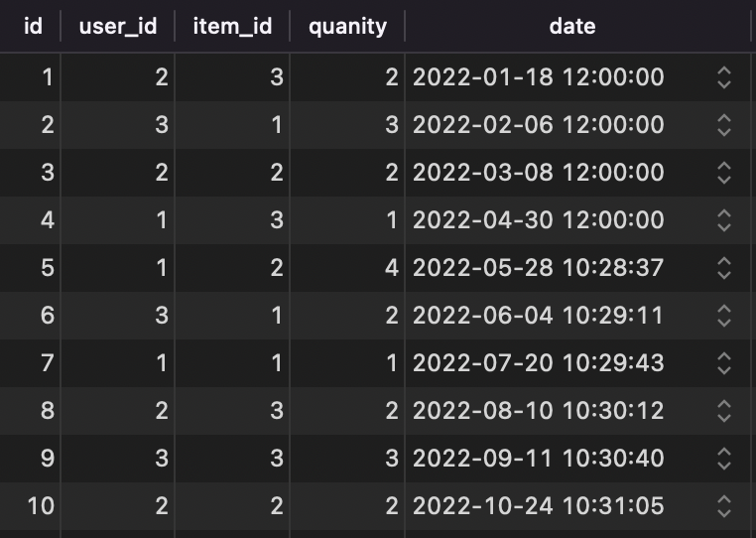Click the date cell 2022-01-18 12:00:00

pyautogui.click(x=539, y=77)
